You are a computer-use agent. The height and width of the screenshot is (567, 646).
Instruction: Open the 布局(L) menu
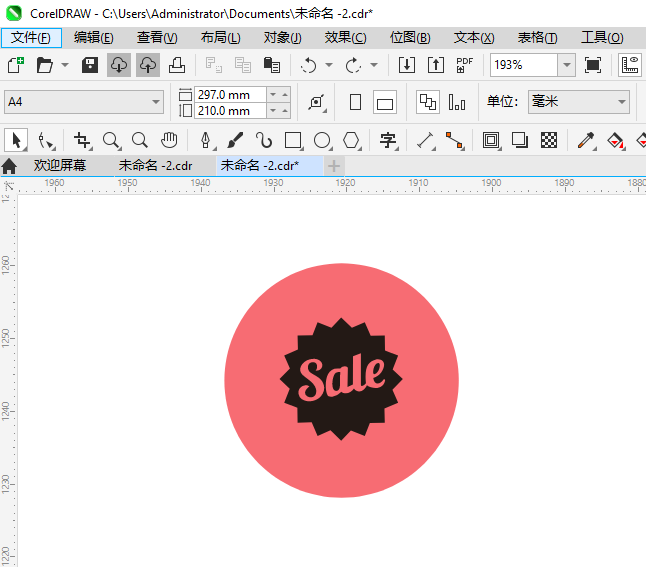[221, 38]
